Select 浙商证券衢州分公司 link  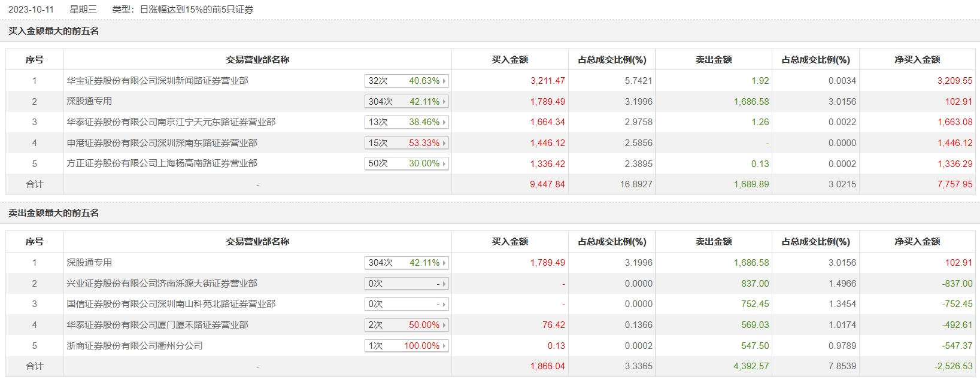[x=134, y=346]
